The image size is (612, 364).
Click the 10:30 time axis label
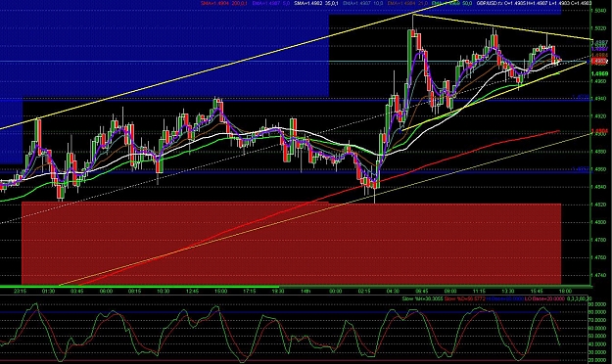click(164, 291)
